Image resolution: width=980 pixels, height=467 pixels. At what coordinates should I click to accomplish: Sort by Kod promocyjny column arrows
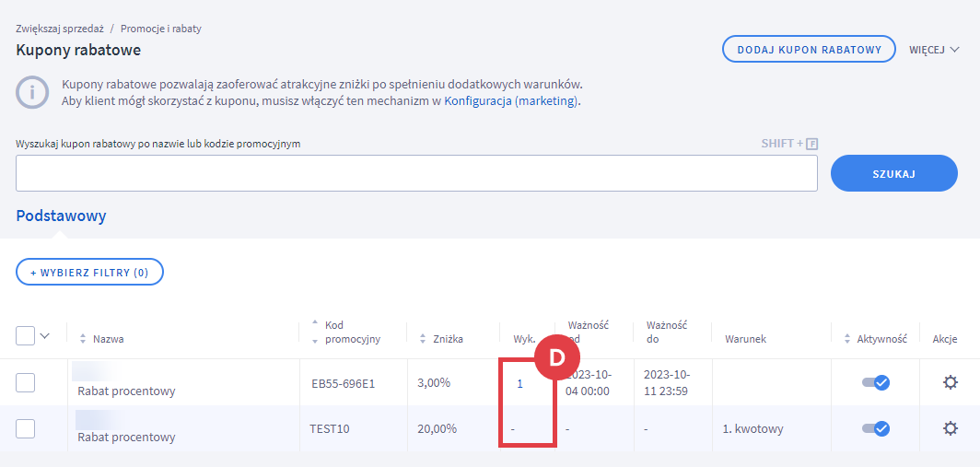(314, 332)
